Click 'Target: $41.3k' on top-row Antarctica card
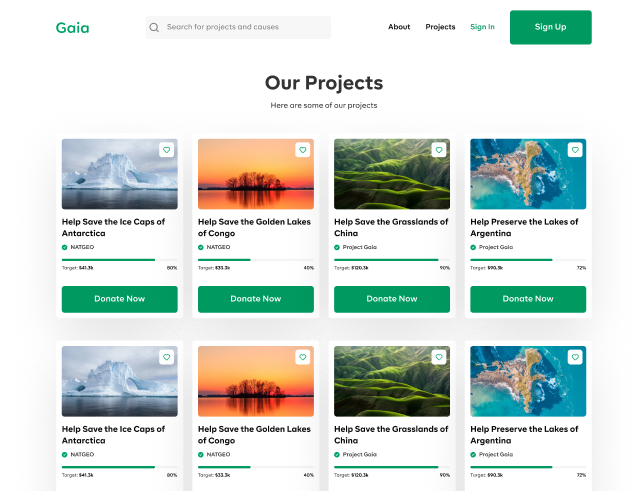The height and width of the screenshot is (491, 639). pos(77,268)
